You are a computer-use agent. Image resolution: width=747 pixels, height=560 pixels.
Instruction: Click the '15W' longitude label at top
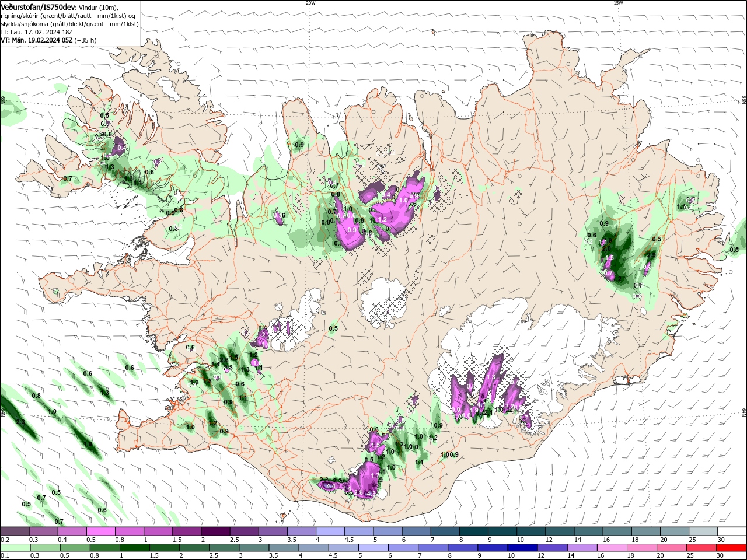(618, 3)
